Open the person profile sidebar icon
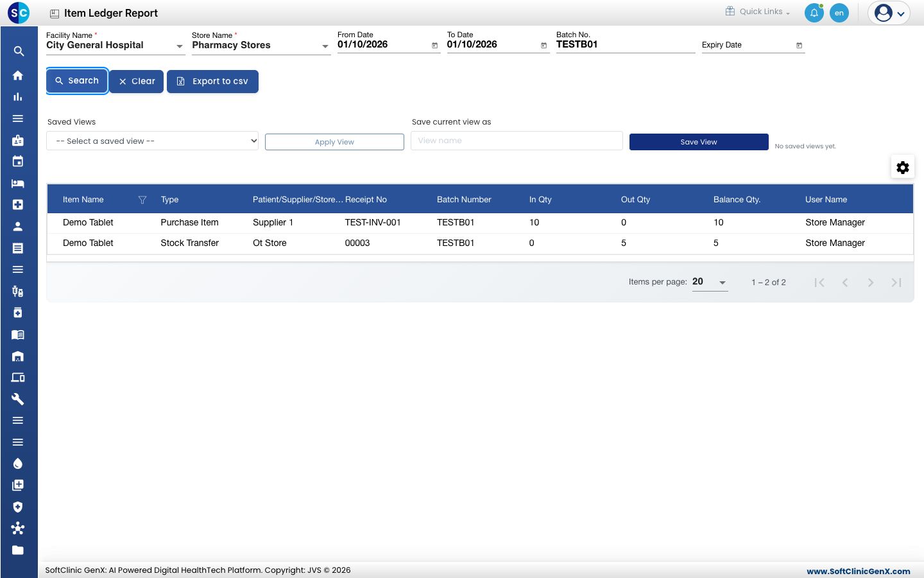 (18, 226)
